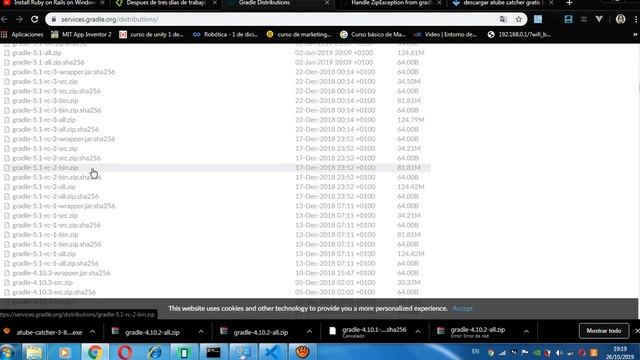Open the command prompt taskbar icon

pos(213,352)
